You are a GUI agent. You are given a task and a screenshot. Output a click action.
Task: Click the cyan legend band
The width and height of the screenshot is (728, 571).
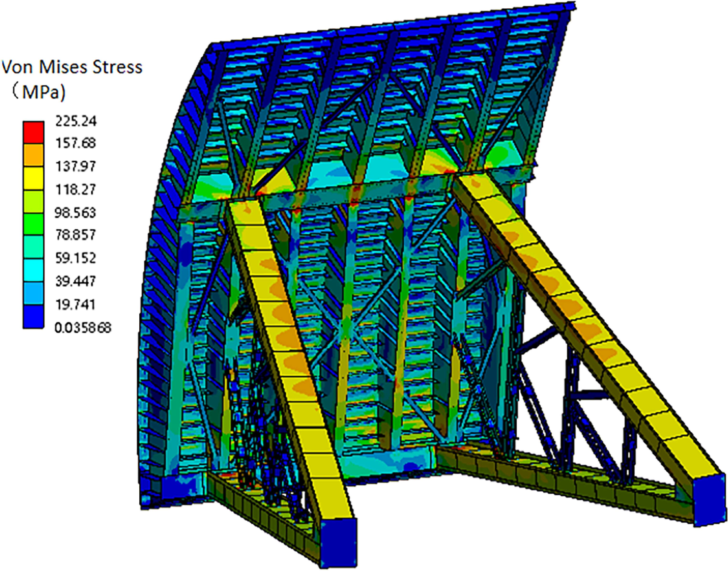pos(33,270)
